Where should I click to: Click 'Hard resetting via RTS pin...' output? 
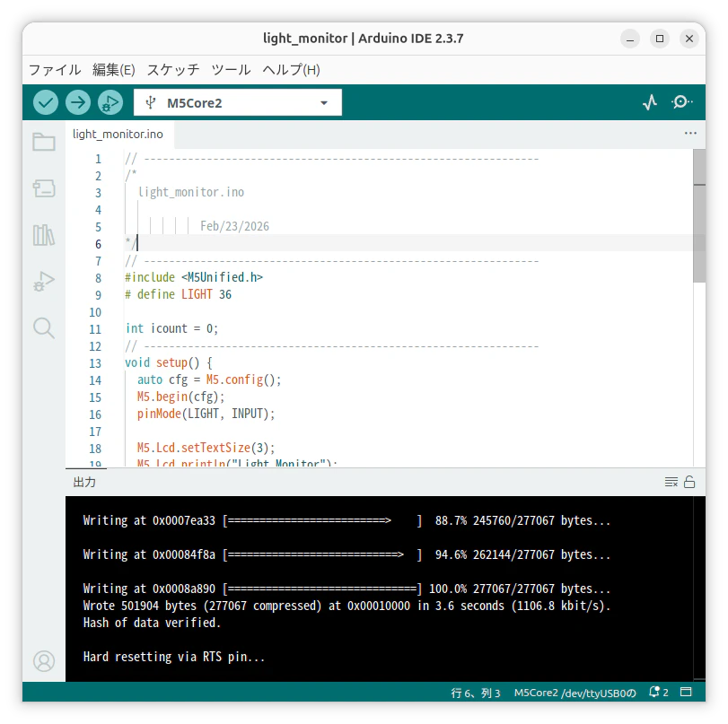coord(173,657)
